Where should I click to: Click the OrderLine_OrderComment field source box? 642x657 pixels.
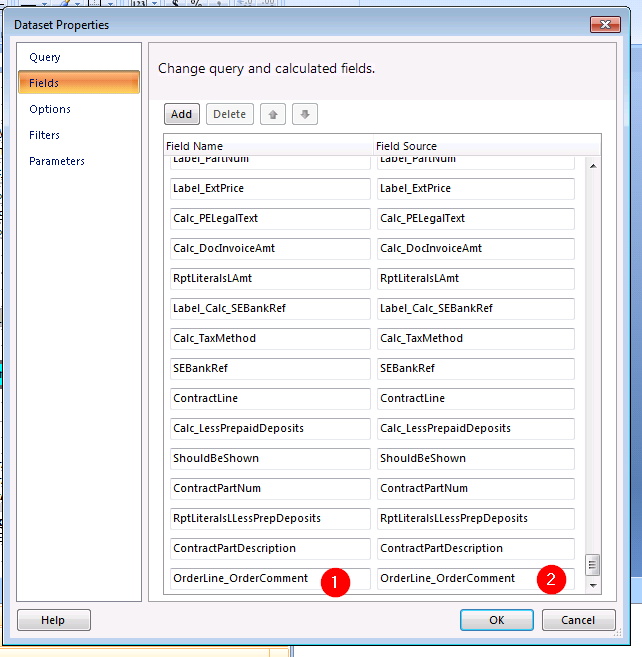476,579
